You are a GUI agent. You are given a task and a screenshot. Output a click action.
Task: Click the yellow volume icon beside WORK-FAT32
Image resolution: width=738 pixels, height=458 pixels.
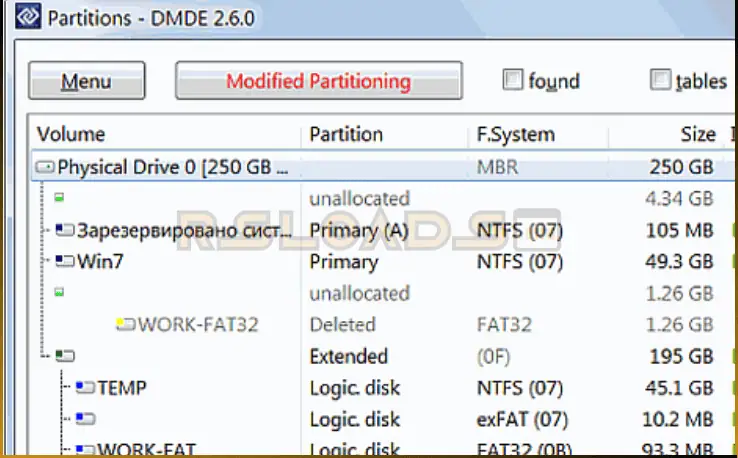pyautogui.click(x=126, y=324)
